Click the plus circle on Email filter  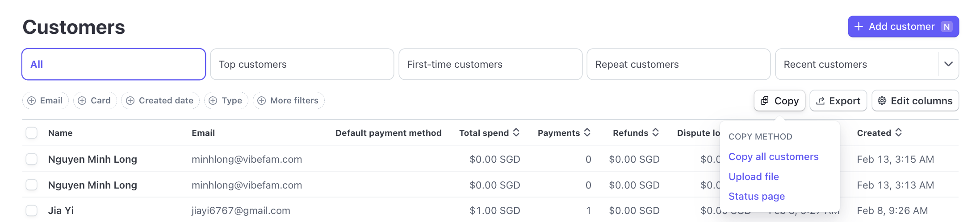pos(31,101)
